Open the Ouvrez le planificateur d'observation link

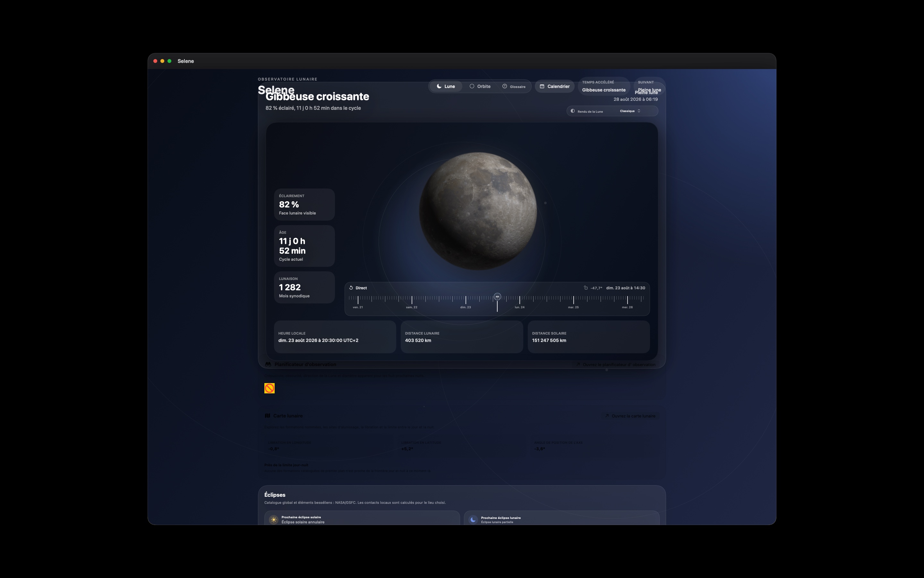tap(616, 365)
